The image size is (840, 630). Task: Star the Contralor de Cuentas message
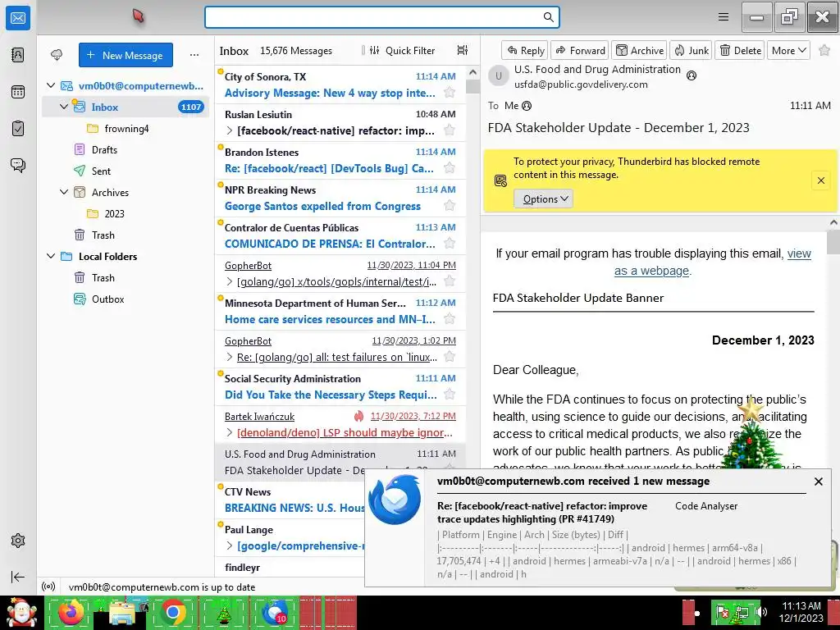pos(450,244)
